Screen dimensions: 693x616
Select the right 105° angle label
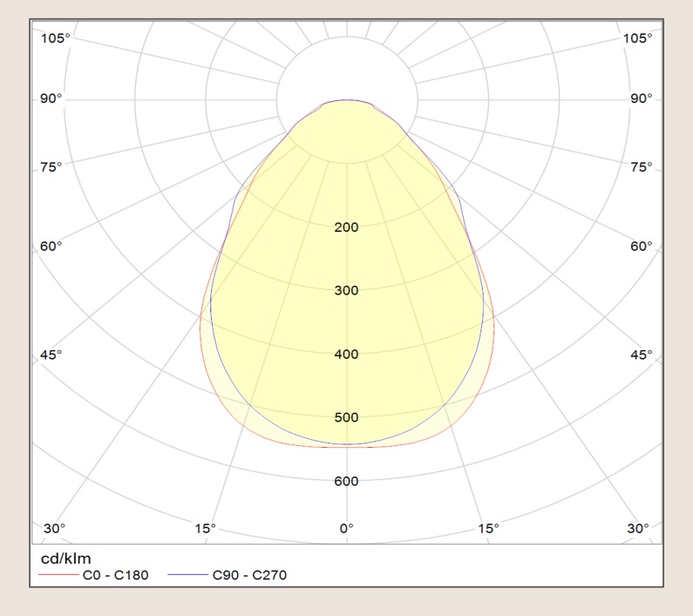click(x=637, y=38)
